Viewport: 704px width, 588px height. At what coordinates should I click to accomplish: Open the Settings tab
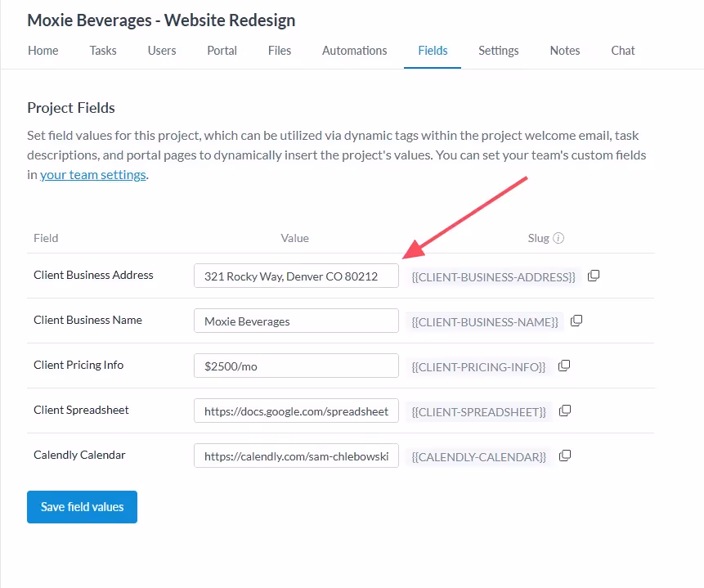pos(499,51)
